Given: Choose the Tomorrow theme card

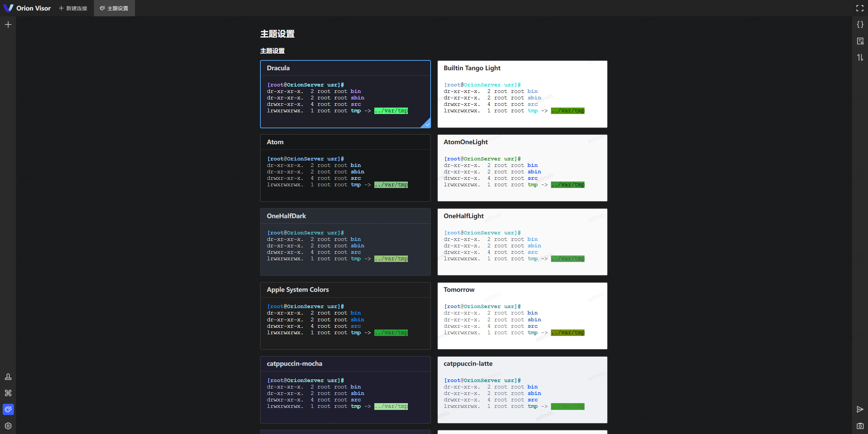Looking at the screenshot, I should (522, 316).
